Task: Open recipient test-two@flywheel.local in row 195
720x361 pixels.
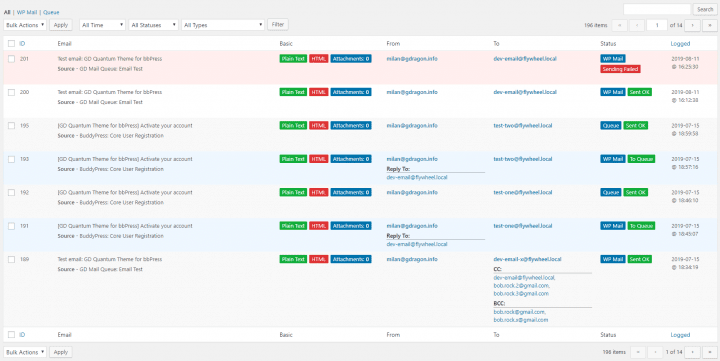Action: [x=523, y=126]
